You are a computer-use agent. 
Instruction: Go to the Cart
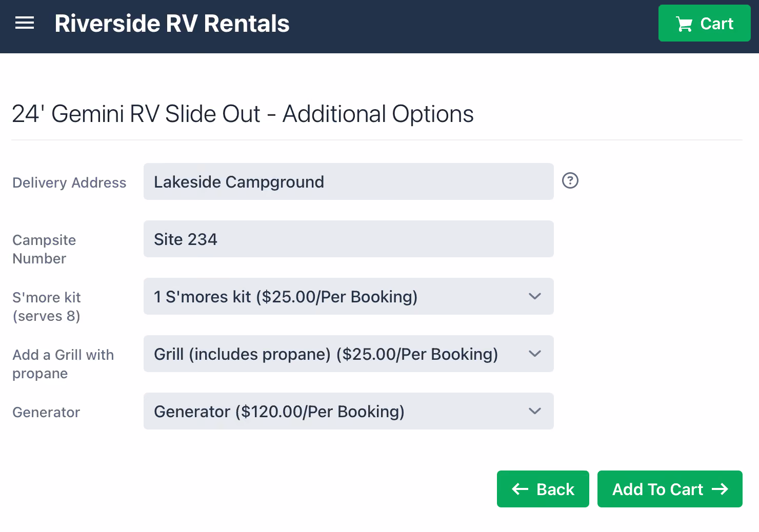pos(705,23)
